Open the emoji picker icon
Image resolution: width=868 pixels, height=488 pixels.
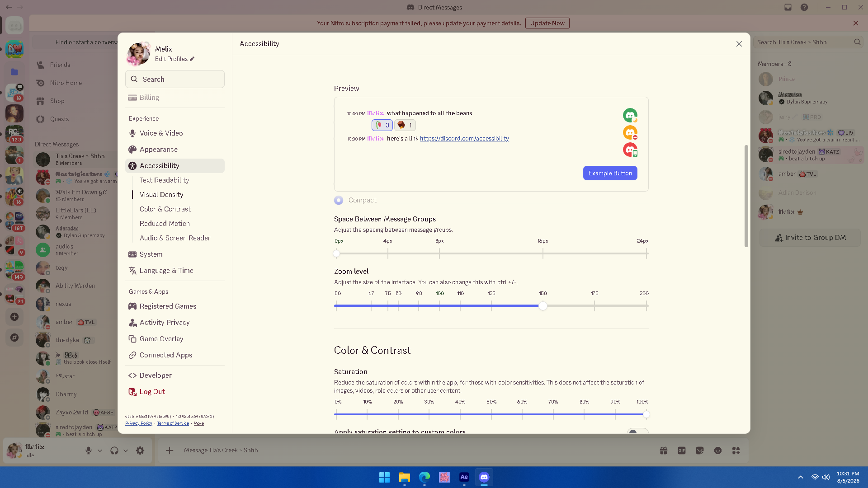pos(718,450)
